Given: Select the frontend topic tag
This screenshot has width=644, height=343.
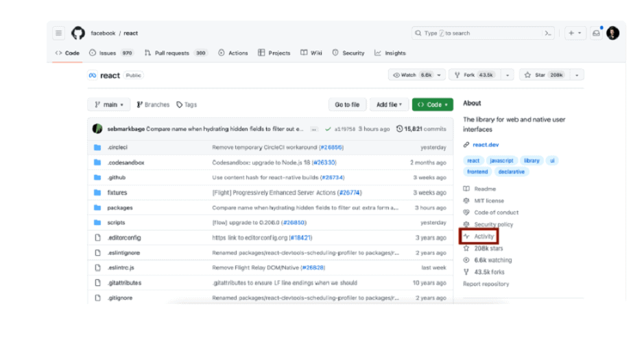Looking at the screenshot, I should pos(477,171).
